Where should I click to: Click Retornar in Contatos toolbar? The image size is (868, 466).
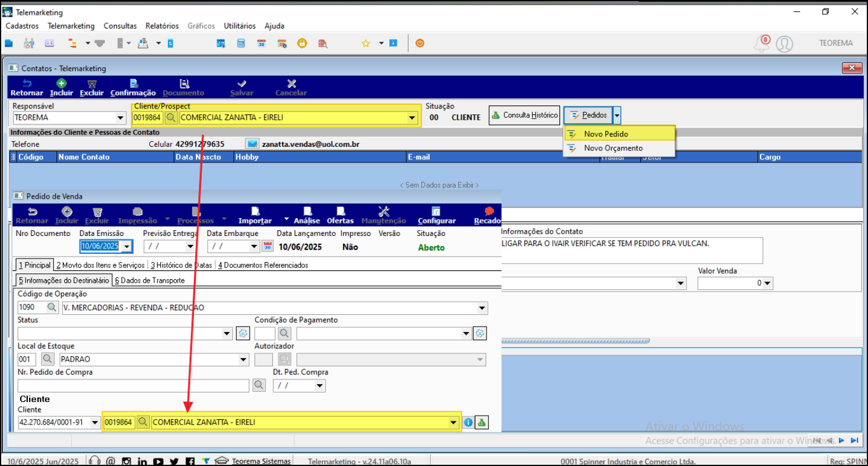click(x=27, y=88)
